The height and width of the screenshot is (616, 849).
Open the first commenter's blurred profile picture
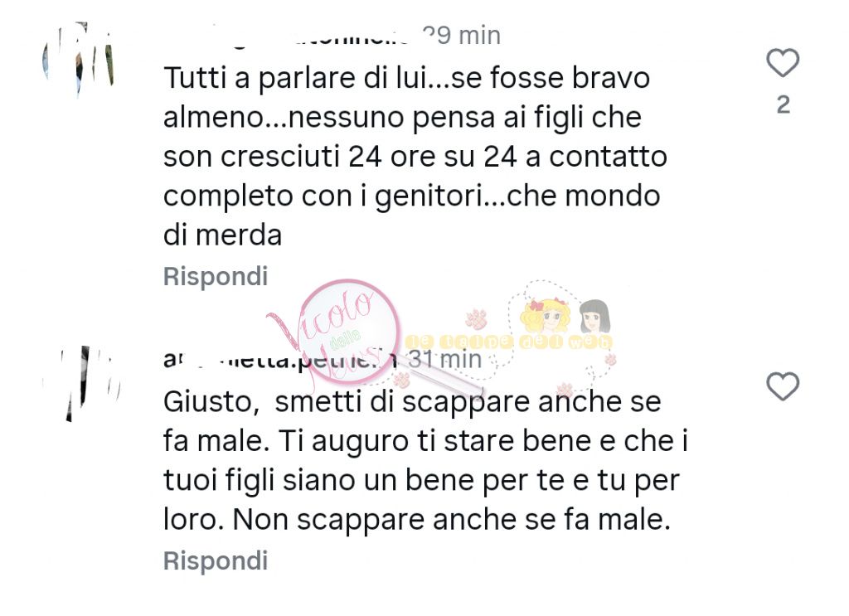(79, 60)
